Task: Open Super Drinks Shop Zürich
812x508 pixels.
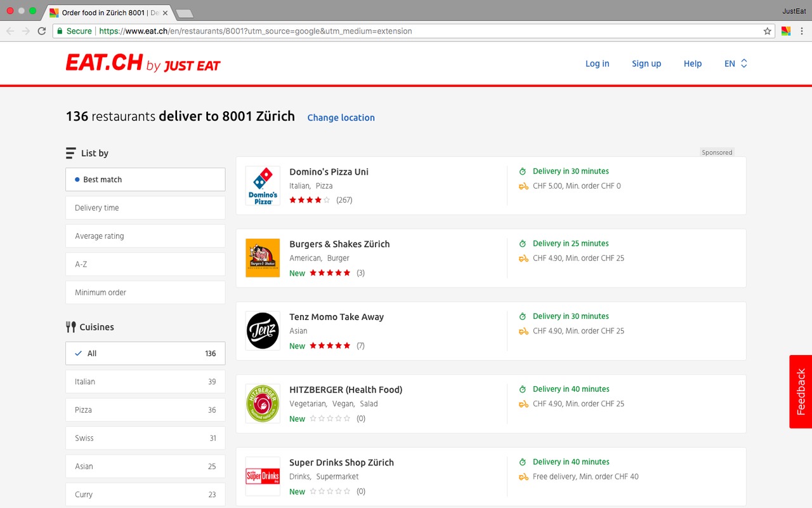Action: coord(341,462)
